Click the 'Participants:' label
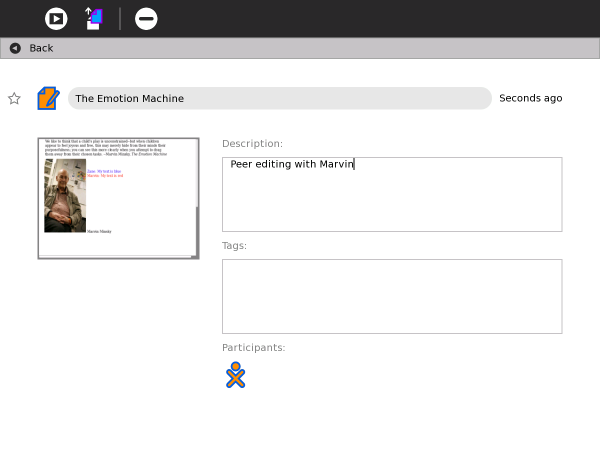This screenshot has width=600, height=450. click(253, 347)
